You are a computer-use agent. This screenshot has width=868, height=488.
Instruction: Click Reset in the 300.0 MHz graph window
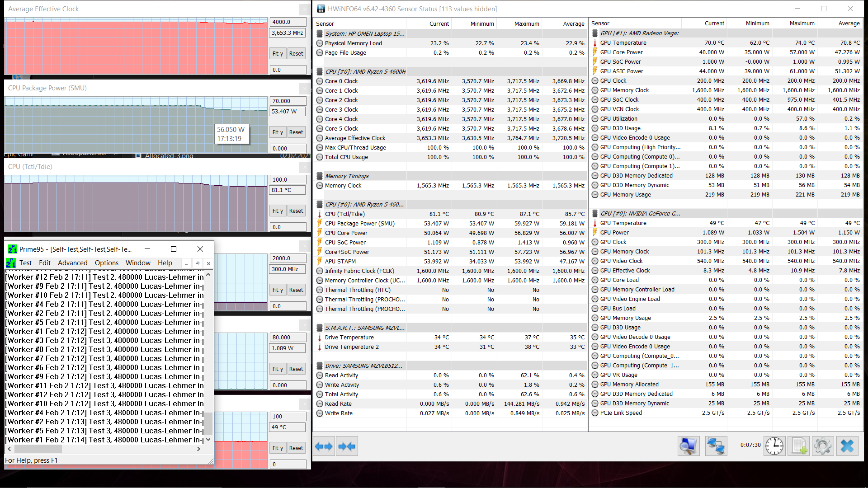296,290
